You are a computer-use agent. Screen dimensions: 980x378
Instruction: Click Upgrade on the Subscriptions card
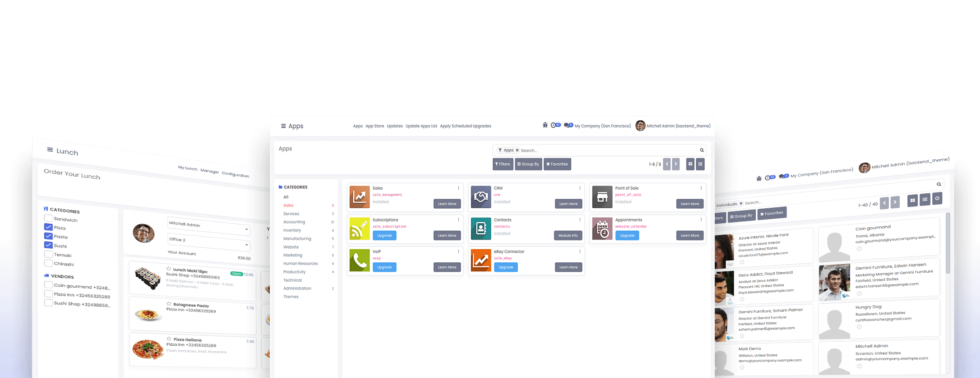coord(384,236)
